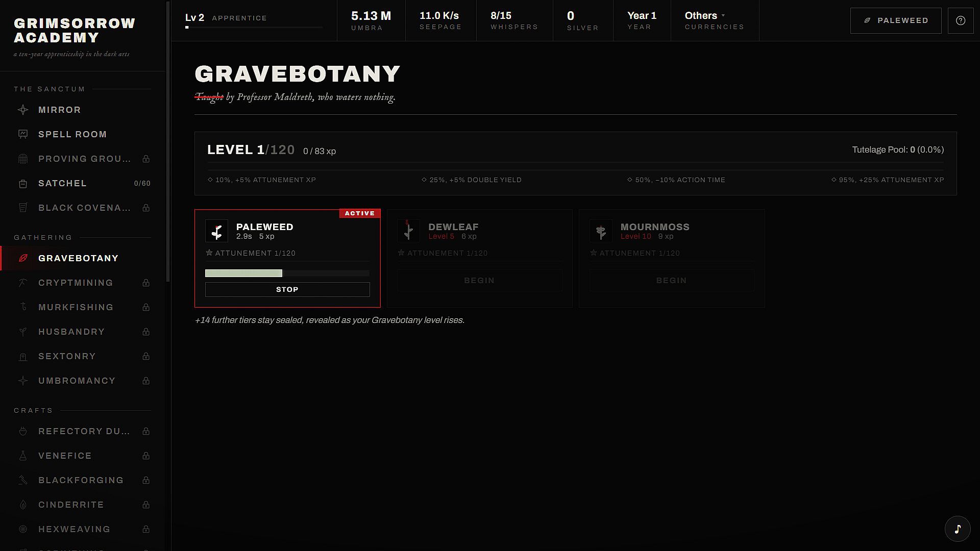980x551 pixels.
Task: Click the sidebar vertical scrollbar
Action: (168, 142)
